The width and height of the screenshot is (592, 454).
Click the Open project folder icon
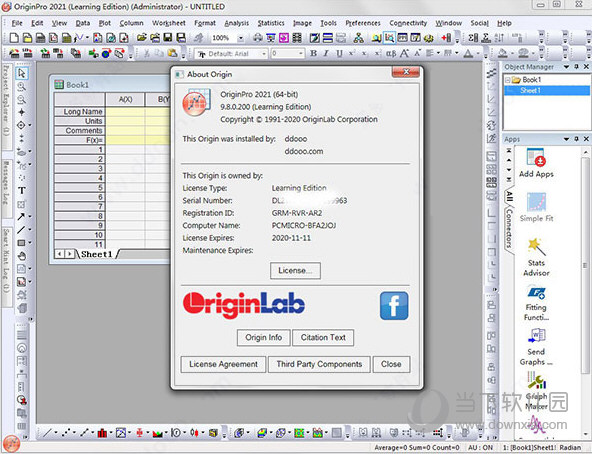tap(142, 38)
